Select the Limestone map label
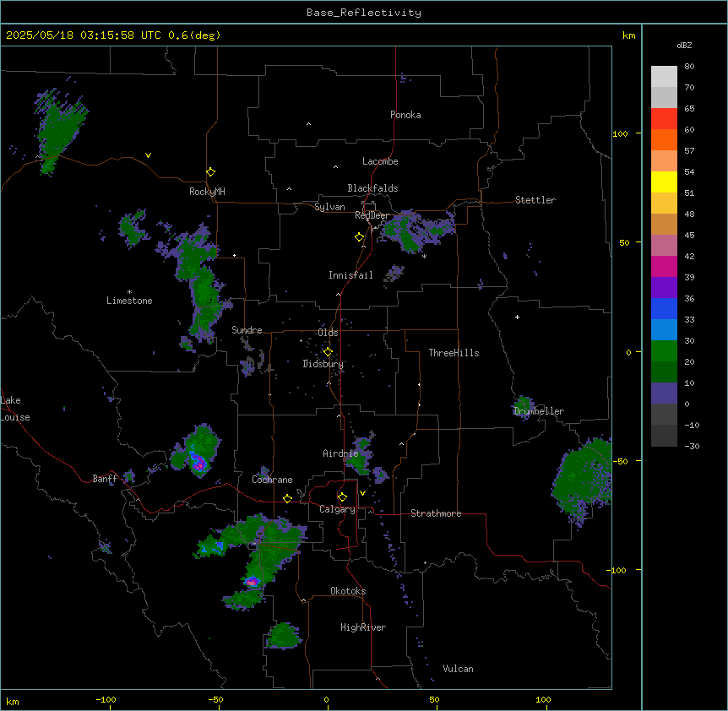Image resolution: width=728 pixels, height=711 pixels. pyautogui.click(x=129, y=301)
